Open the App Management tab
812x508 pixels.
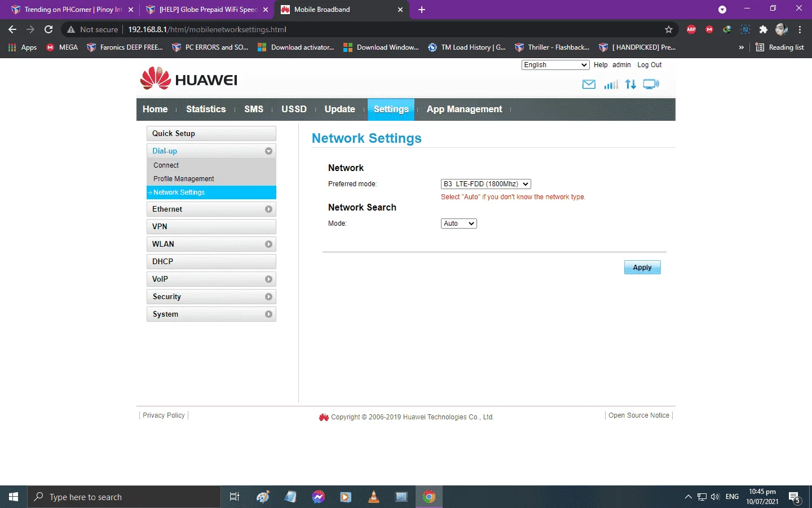coord(464,110)
